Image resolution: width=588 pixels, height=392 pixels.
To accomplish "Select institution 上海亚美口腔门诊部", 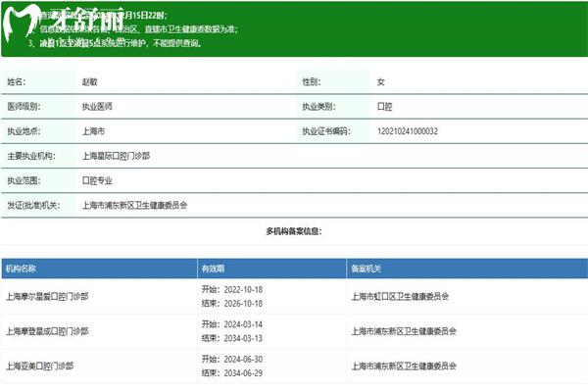I will click(x=39, y=367).
